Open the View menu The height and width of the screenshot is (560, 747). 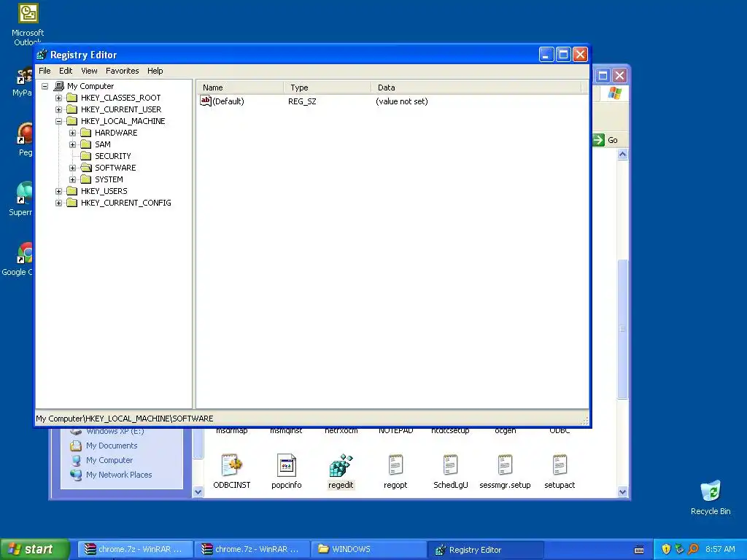click(89, 71)
